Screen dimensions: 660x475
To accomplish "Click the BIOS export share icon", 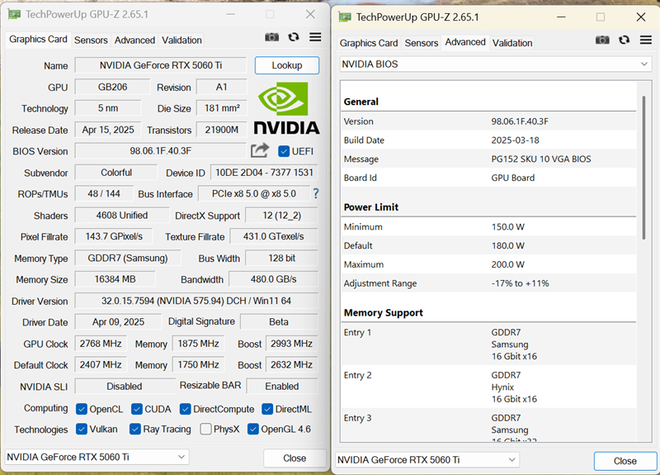I will click(260, 151).
